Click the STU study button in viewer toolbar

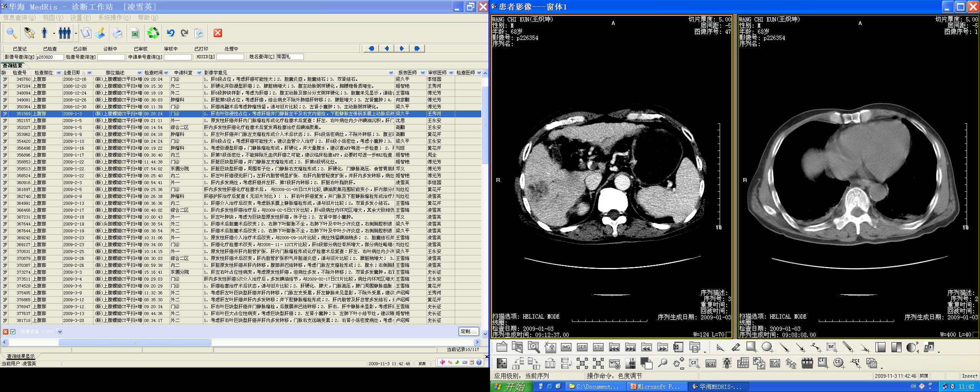[598, 347]
